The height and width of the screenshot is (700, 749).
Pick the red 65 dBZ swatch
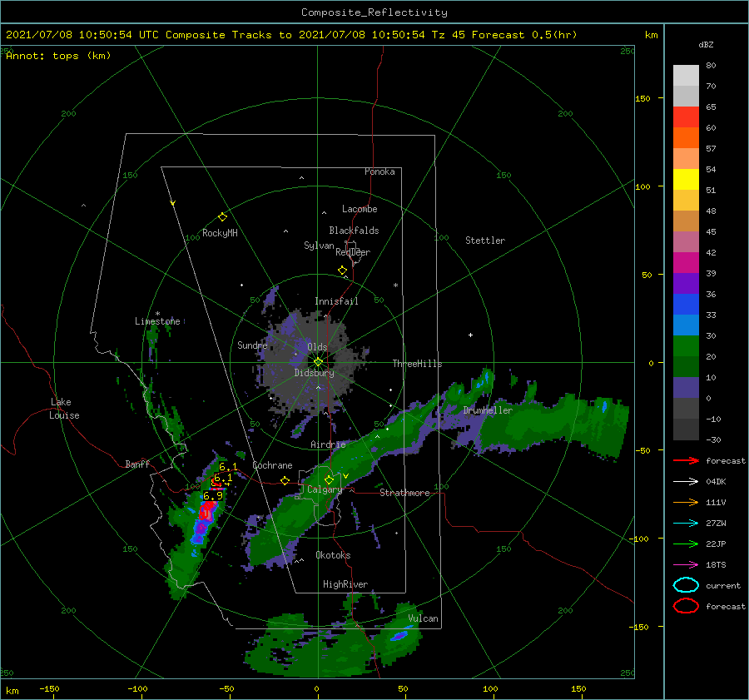tap(686, 117)
